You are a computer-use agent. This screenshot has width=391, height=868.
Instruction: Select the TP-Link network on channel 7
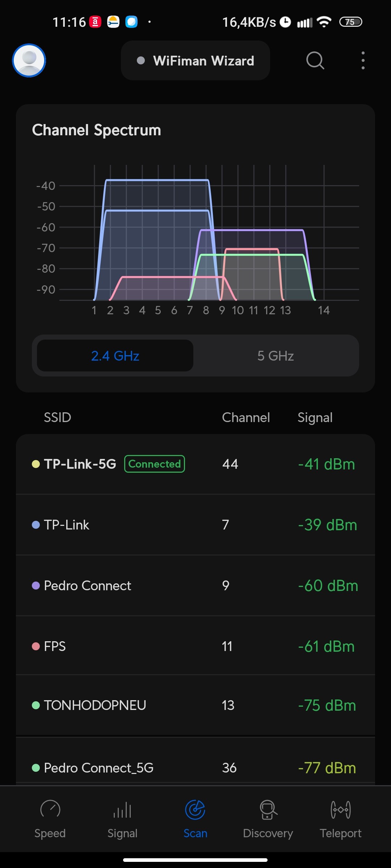point(195,525)
